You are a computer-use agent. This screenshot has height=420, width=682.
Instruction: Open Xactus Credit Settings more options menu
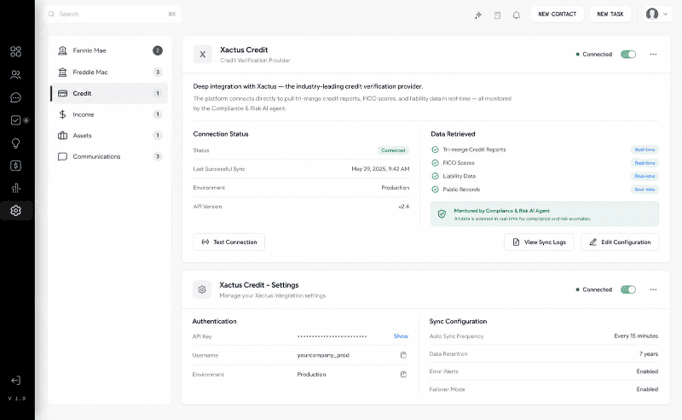tap(653, 290)
